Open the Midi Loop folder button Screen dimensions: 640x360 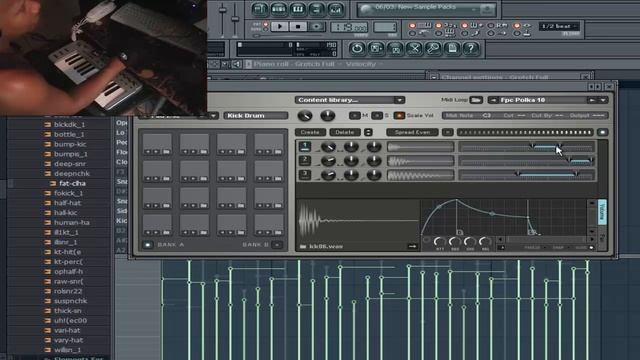(x=476, y=100)
